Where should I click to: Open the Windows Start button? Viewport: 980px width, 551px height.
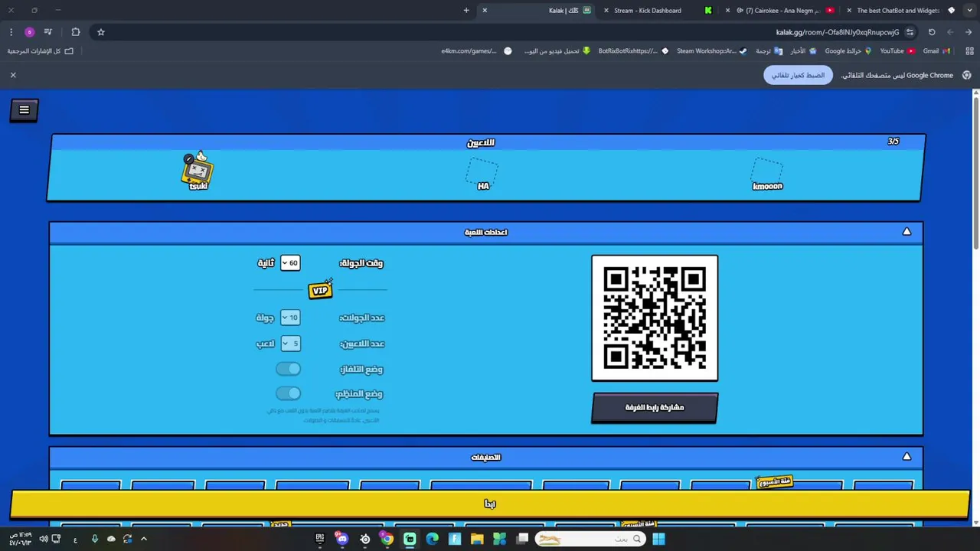(658, 539)
